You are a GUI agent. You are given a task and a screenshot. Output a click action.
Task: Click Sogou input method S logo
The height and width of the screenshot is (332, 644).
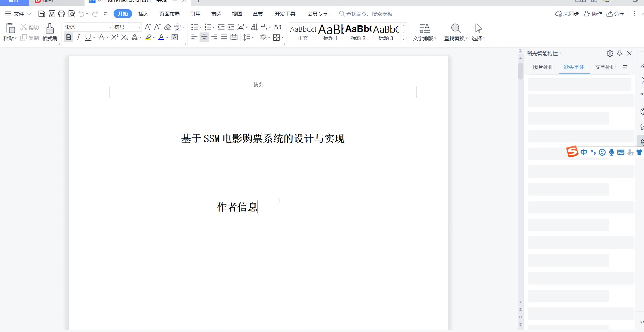tap(572, 151)
